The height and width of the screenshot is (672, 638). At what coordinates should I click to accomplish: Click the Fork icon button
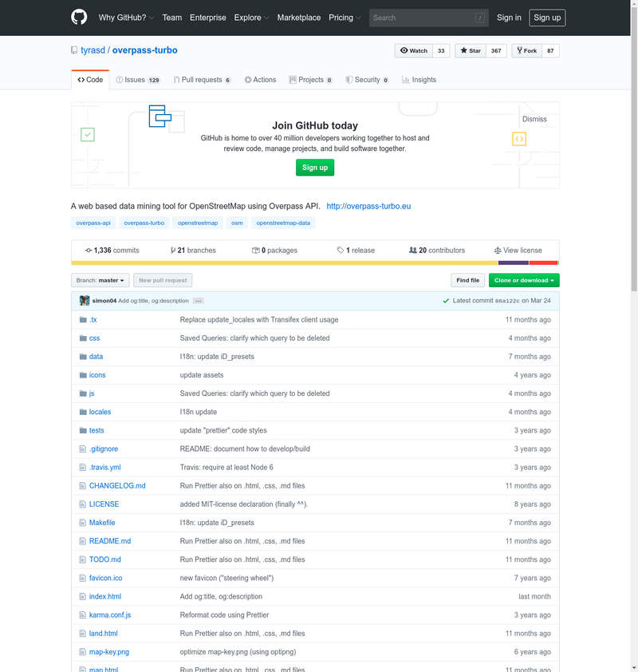(526, 50)
